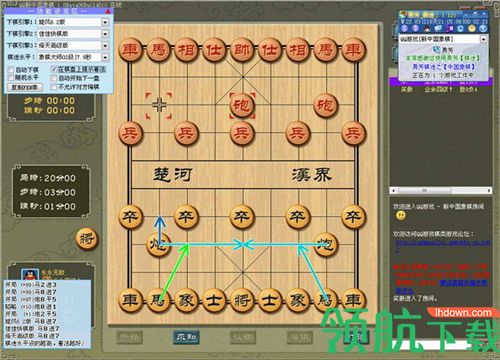Pick the red 馬 next to the right red 車
Image resolution: width=500 pixels, height=360 pixels.
click(x=326, y=50)
